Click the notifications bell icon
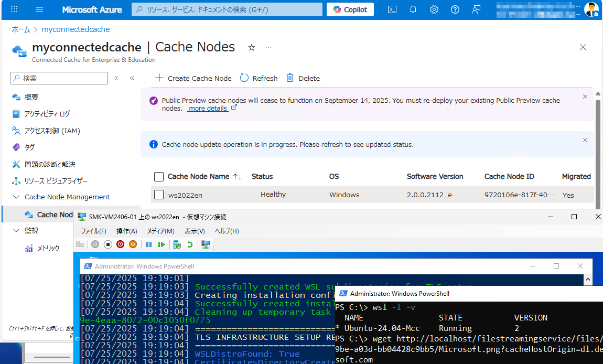This screenshot has height=364, width=603. coord(413,9)
